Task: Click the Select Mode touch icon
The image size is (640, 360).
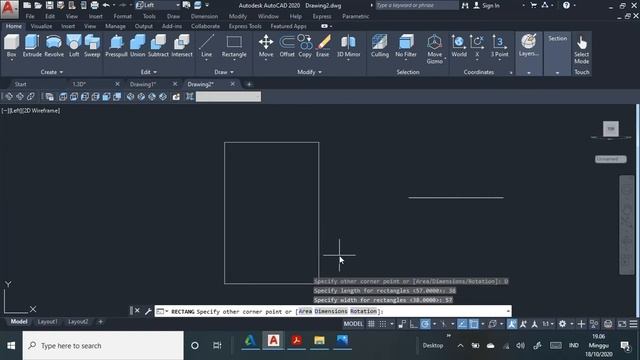Action: (581, 49)
